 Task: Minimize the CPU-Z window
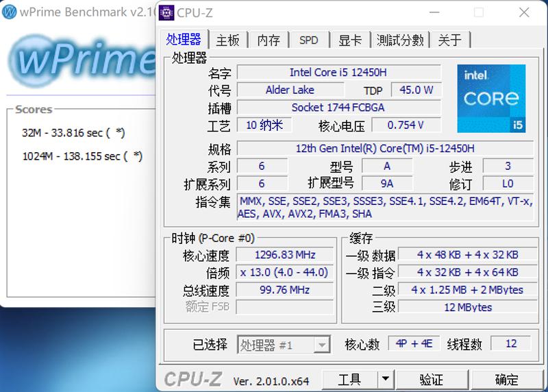[434, 12]
